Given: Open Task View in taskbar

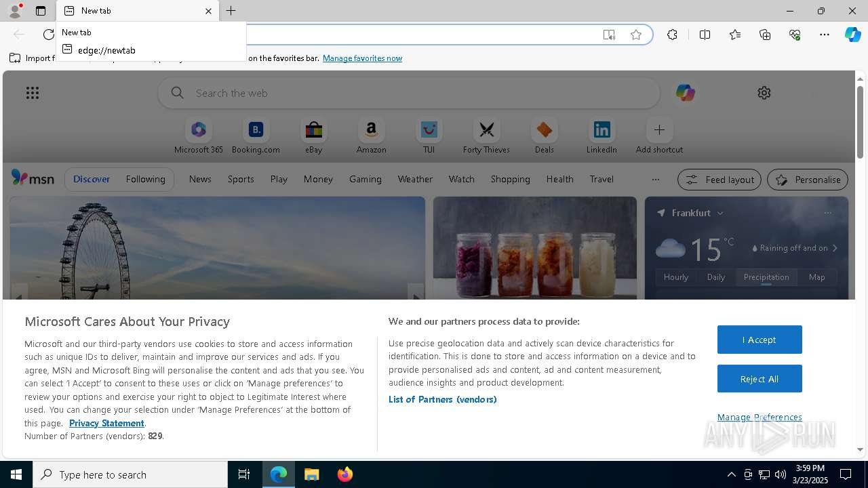Looking at the screenshot, I should point(244,474).
